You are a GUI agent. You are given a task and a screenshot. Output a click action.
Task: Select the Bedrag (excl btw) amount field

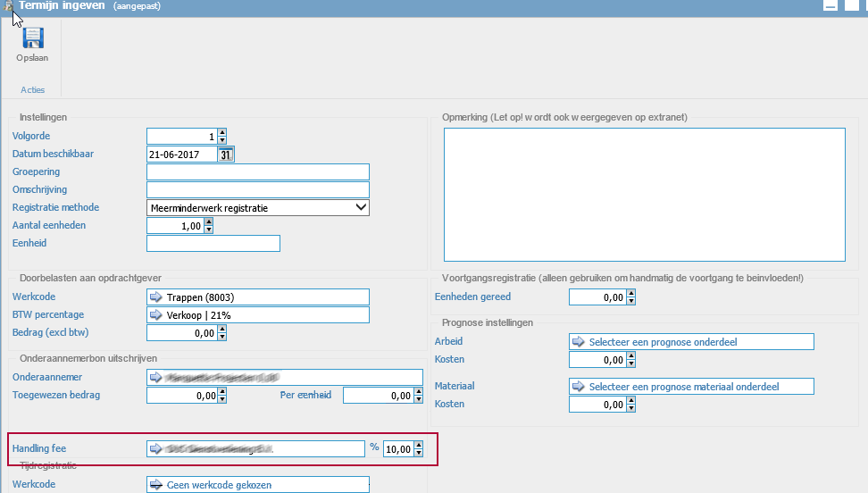point(181,333)
